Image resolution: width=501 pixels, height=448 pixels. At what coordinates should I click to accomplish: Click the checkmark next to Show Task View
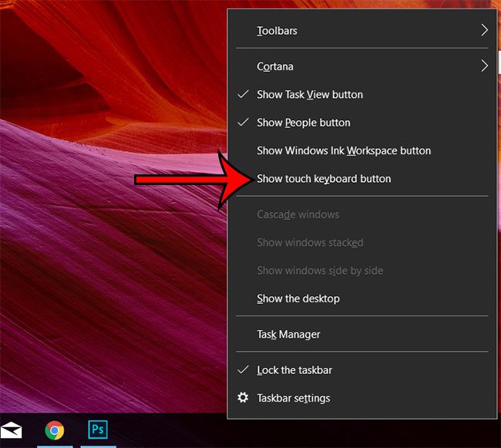coord(243,94)
